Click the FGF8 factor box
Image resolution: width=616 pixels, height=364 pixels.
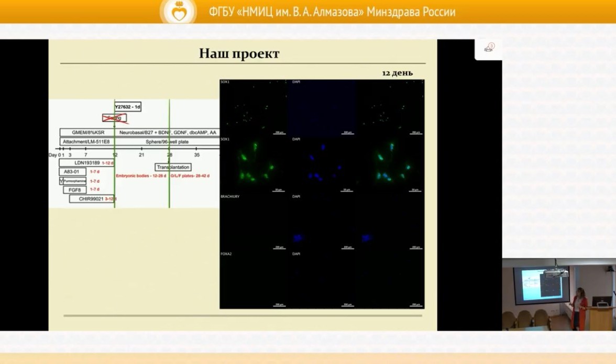click(74, 190)
